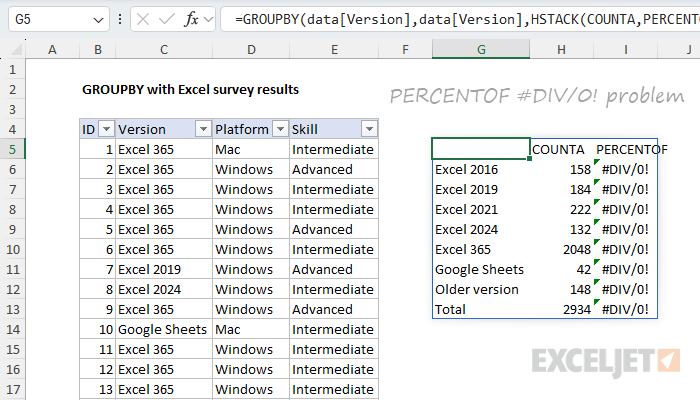Image resolution: width=700 pixels, height=400 pixels.
Task: Select column C header
Action: tap(164, 50)
